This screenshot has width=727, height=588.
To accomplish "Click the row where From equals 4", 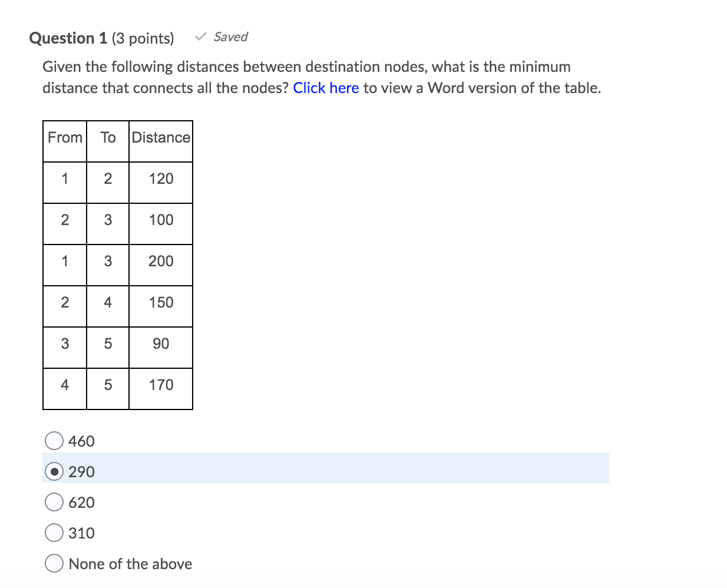I will (x=65, y=385).
